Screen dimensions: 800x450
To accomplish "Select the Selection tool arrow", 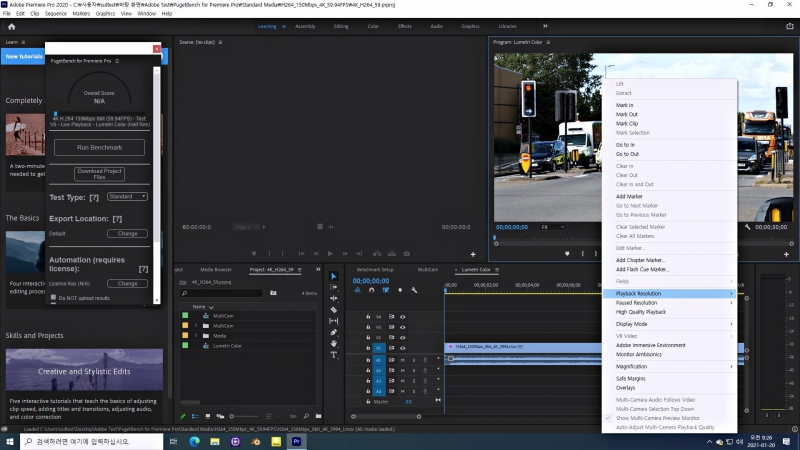I will [334, 276].
